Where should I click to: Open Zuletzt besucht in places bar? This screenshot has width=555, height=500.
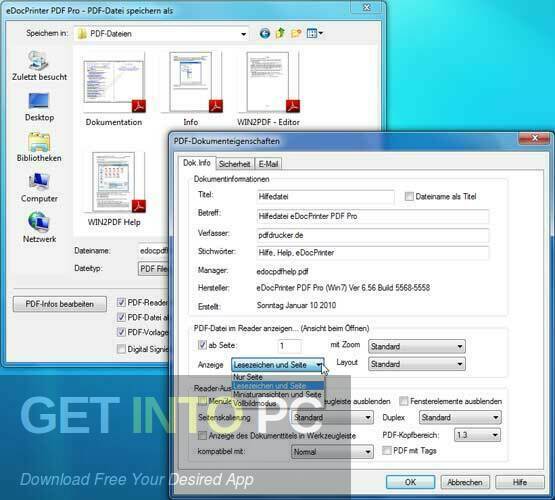(39, 66)
